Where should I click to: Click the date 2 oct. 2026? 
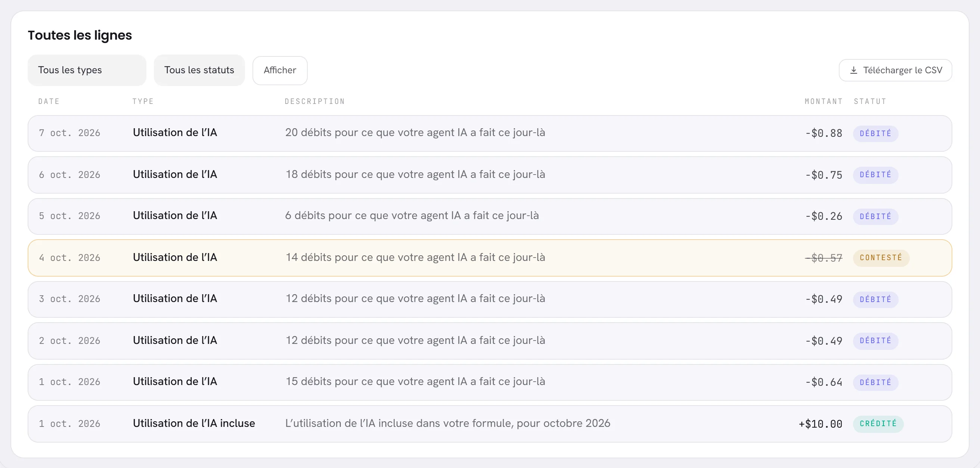coord(69,341)
